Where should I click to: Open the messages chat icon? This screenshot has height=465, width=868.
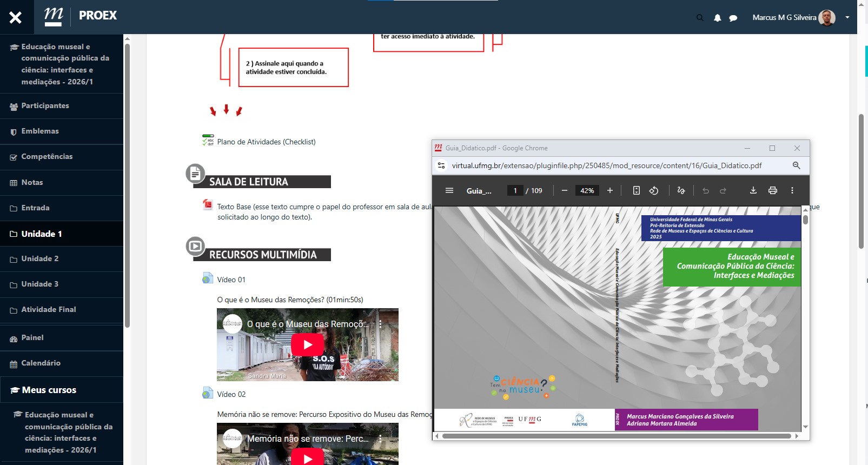[x=733, y=18]
